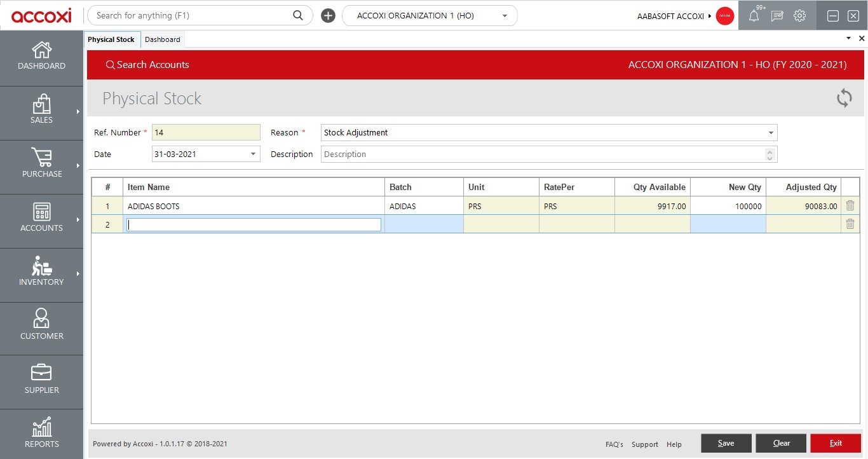Open the notifications bell
Viewport: 868px width, 459px height.
[x=754, y=17]
